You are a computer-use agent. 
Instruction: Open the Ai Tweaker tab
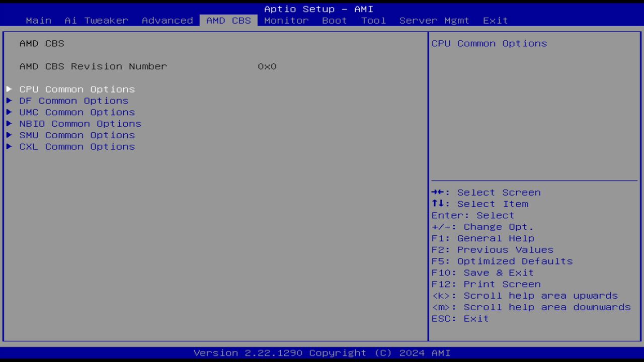[x=96, y=21]
